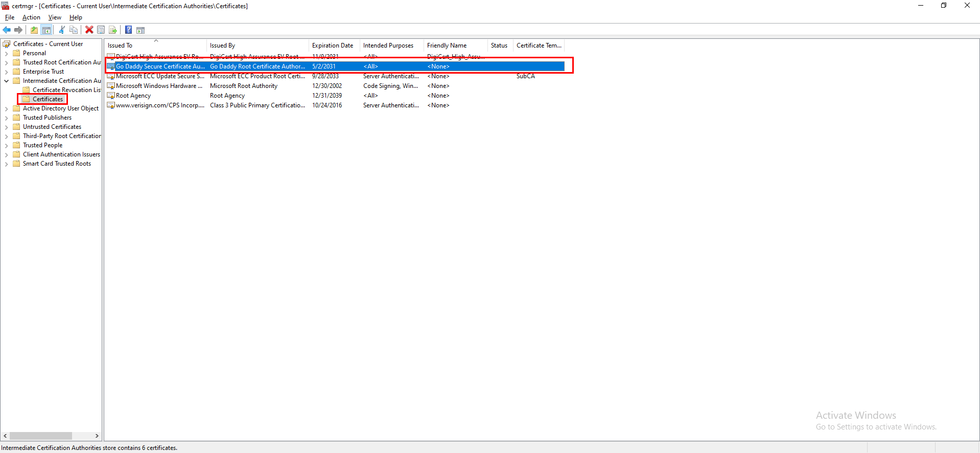This screenshot has width=980, height=453.
Task: Select www.verisign.com/CPS certificate row
Action: pos(335,105)
